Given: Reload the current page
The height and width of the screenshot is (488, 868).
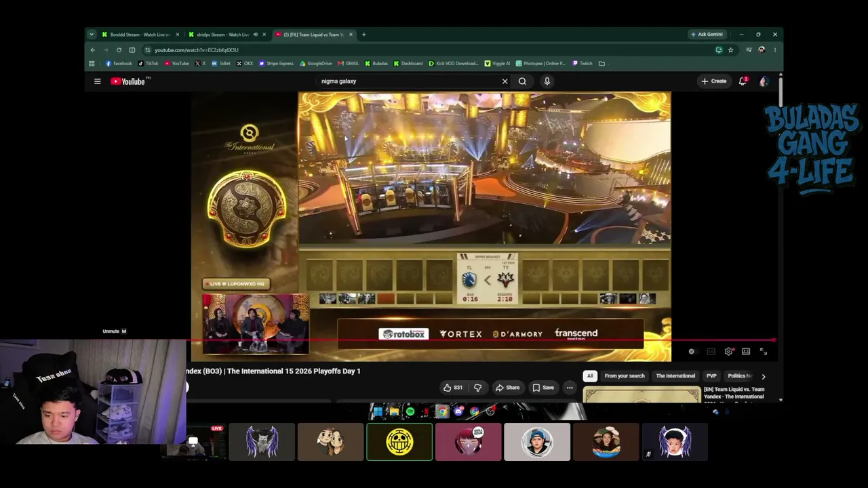Looking at the screenshot, I should coord(119,49).
